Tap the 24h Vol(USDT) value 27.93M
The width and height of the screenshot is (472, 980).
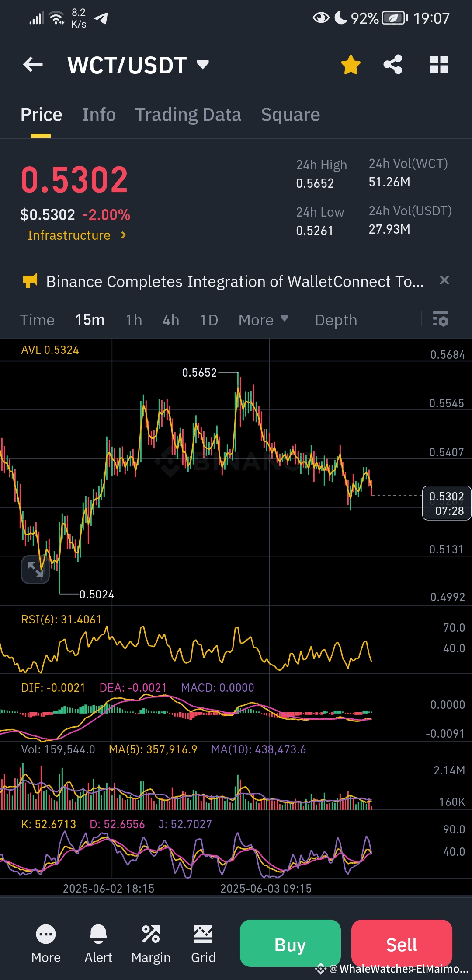point(389,229)
